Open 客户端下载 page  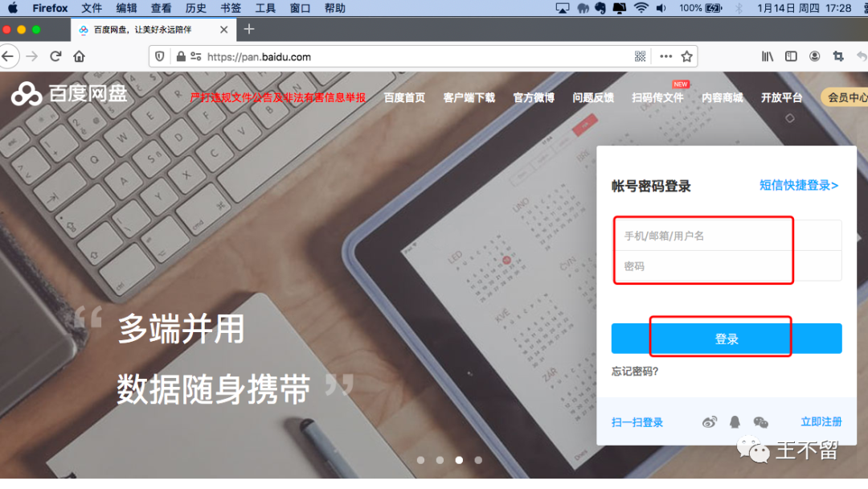click(x=469, y=97)
